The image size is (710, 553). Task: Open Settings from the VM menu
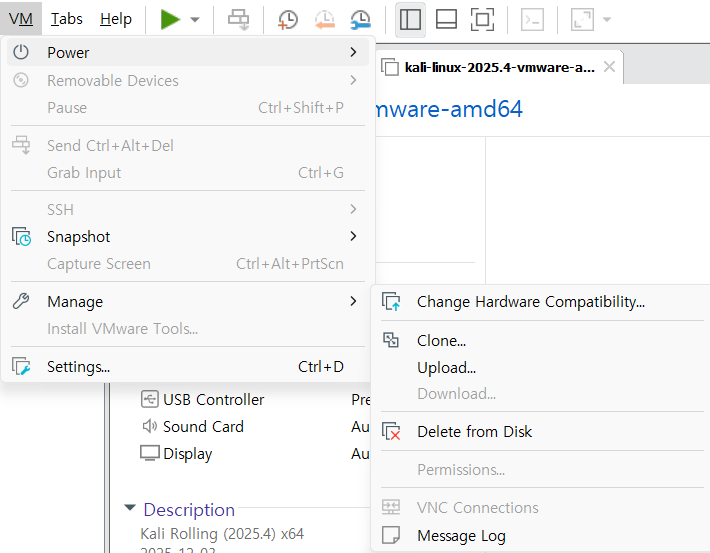click(x=188, y=367)
